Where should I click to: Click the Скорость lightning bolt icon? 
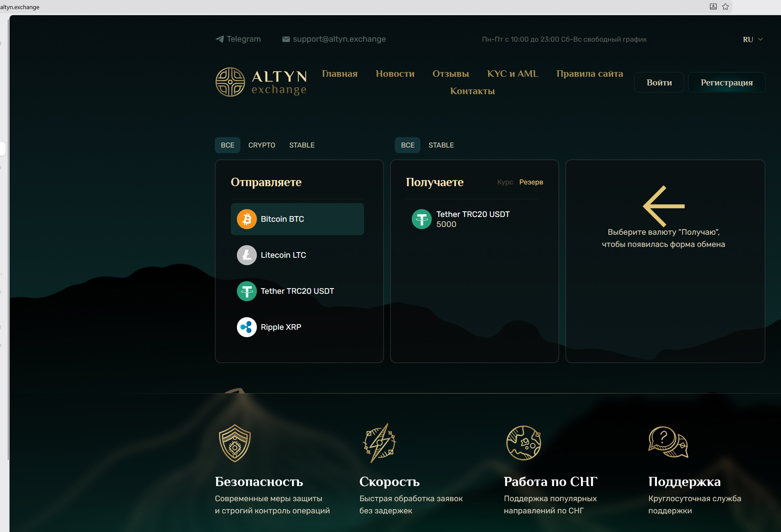379,443
